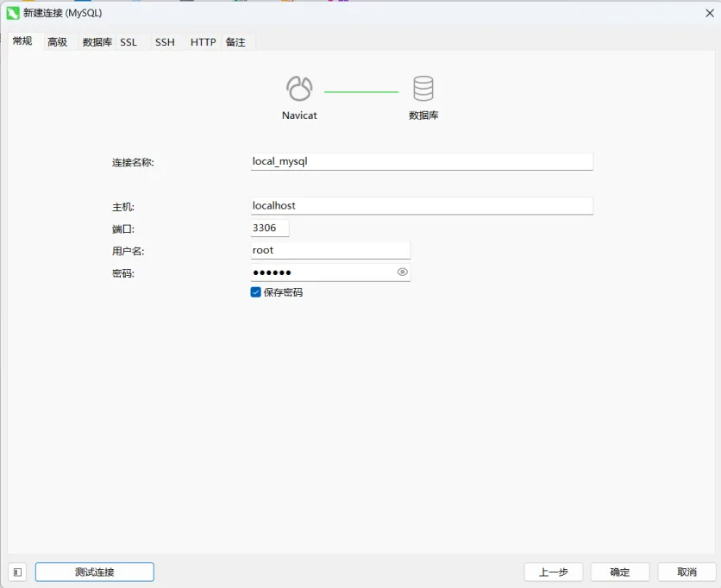Focus the 连接名称 field containing local_mysql
721x588 pixels.
point(422,161)
